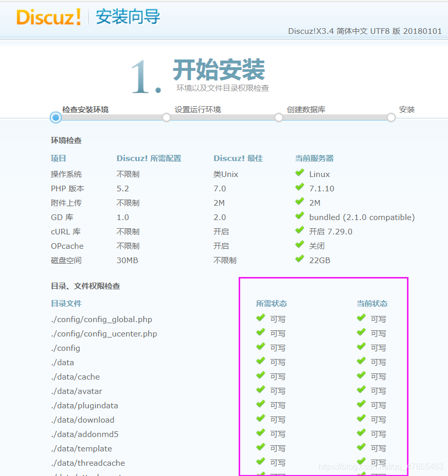Click the 当前服务器 column header
448x476 pixels.
point(315,158)
